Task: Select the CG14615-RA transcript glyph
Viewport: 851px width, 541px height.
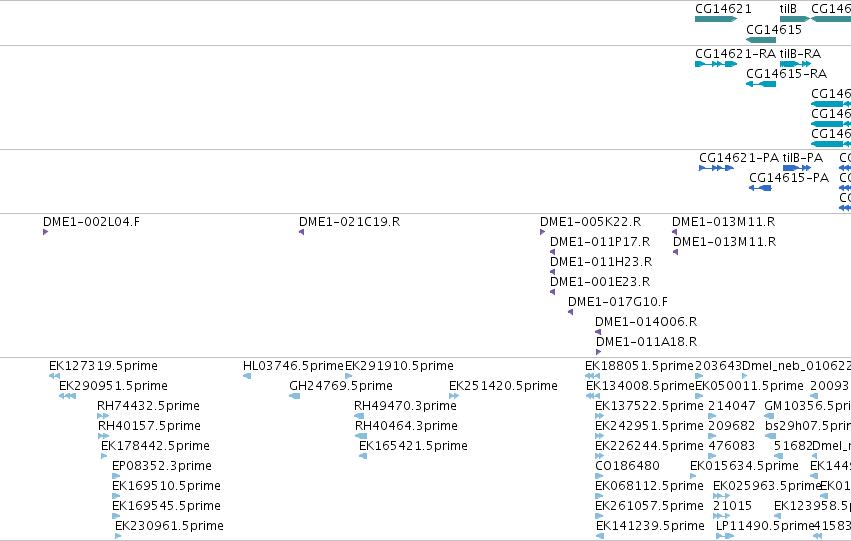Action: (x=761, y=84)
